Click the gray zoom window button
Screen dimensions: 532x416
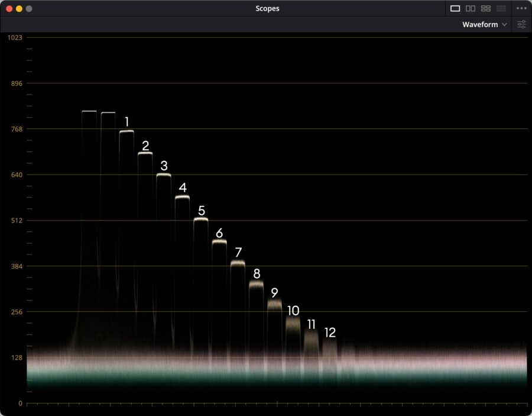(x=29, y=9)
